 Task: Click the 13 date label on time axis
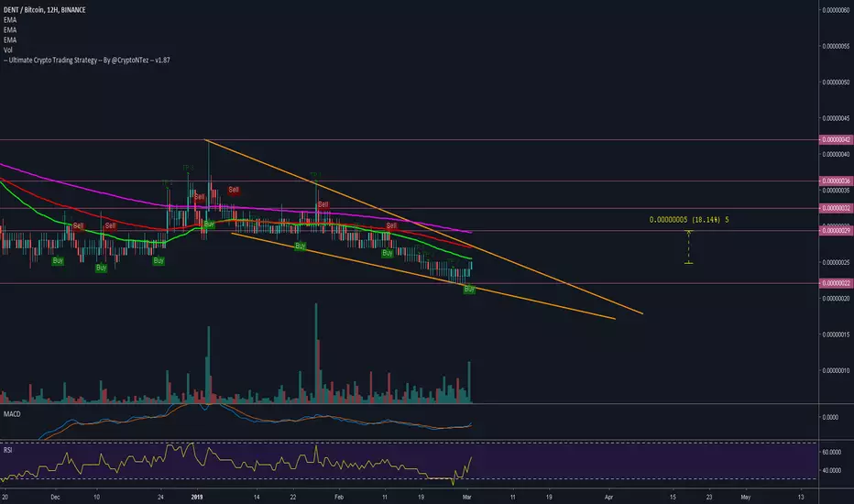pos(801,497)
